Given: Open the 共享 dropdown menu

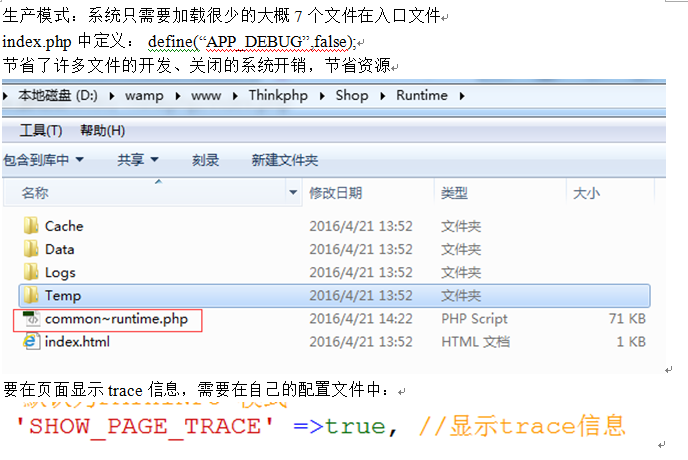Looking at the screenshot, I should pos(138,160).
